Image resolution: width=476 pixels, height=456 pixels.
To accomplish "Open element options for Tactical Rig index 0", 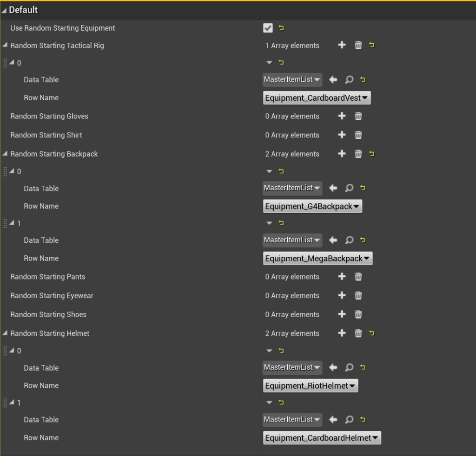I will 269,63.
